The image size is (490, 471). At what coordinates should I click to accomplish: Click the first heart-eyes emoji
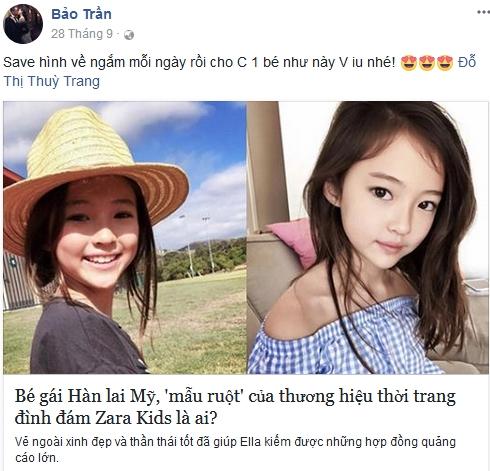[409, 63]
